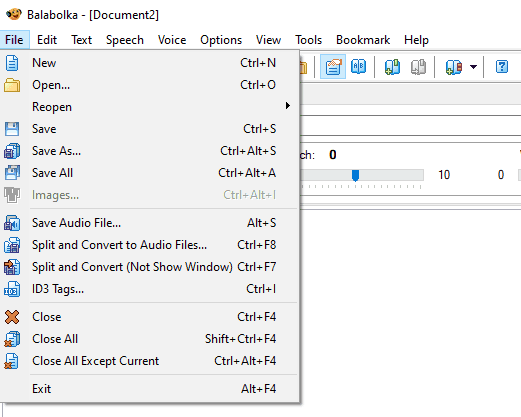Expand the Reopen submenu arrow
The image size is (521, 417).
(x=288, y=106)
